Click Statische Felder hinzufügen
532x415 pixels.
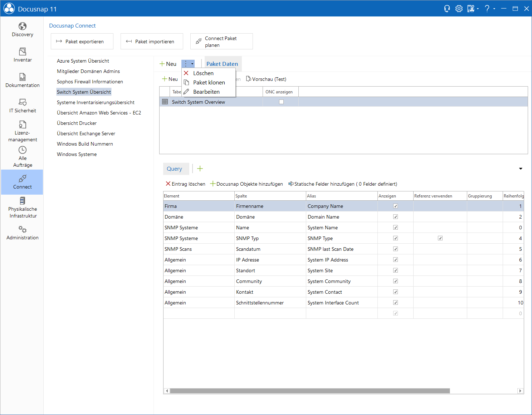(343, 184)
